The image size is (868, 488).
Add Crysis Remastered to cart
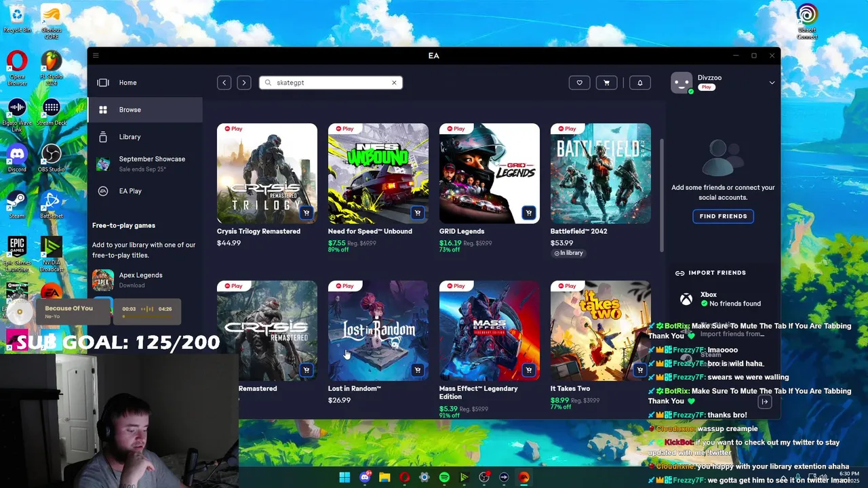307,370
